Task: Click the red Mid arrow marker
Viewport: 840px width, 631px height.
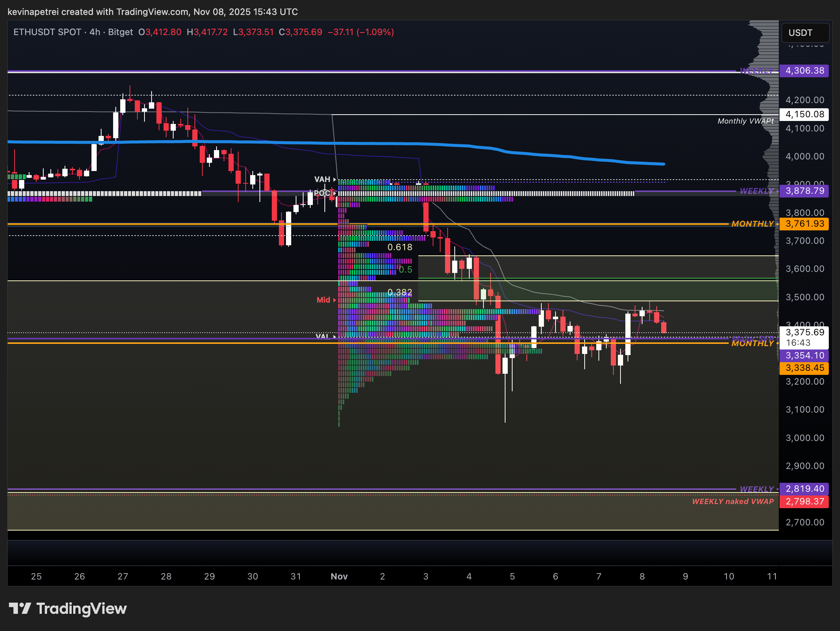Action: pyautogui.click(x=334, y=300)
